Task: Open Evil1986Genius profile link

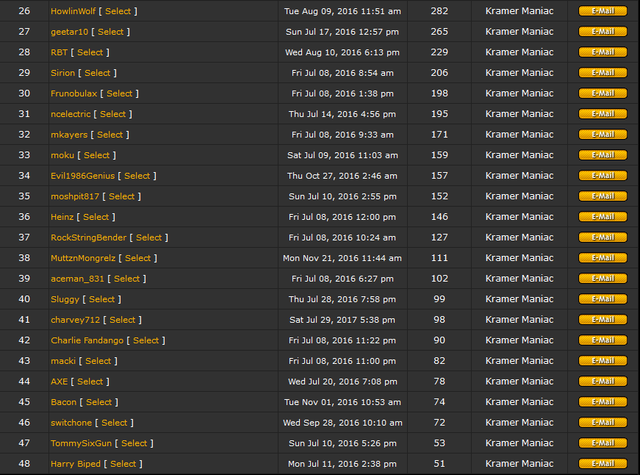Action: click(83, 175)
